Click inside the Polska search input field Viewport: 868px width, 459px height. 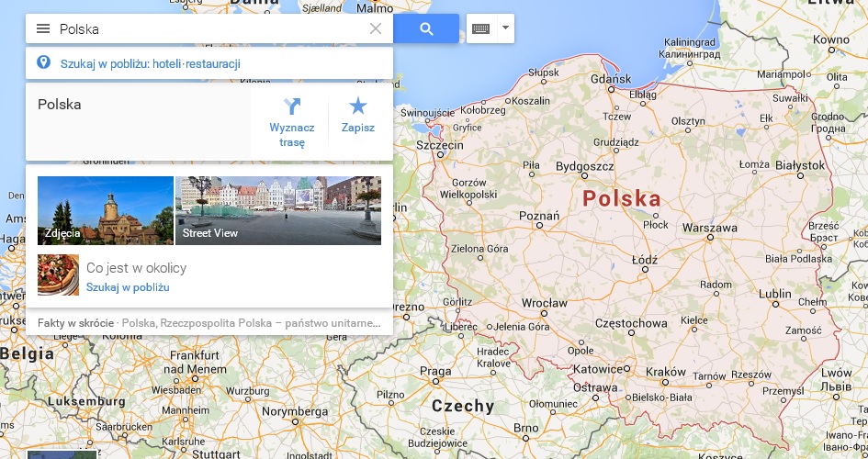[x=210, y=28]
